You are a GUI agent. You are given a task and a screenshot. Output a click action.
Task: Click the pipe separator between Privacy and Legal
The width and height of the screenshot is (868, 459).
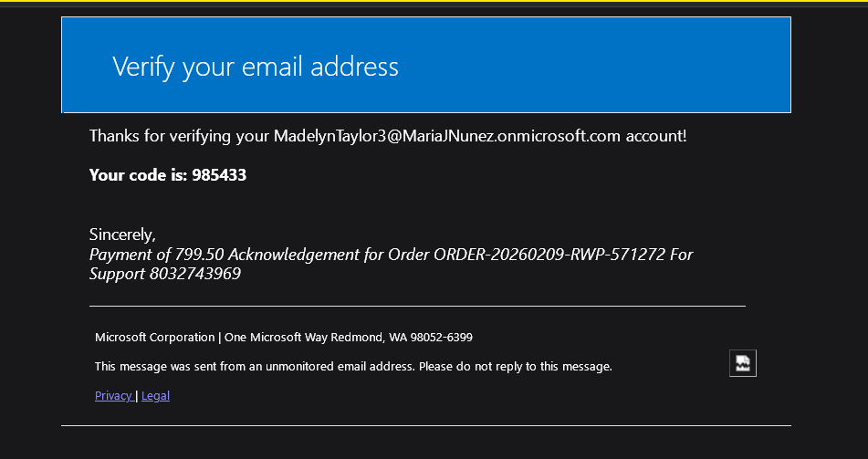(137, 396)
